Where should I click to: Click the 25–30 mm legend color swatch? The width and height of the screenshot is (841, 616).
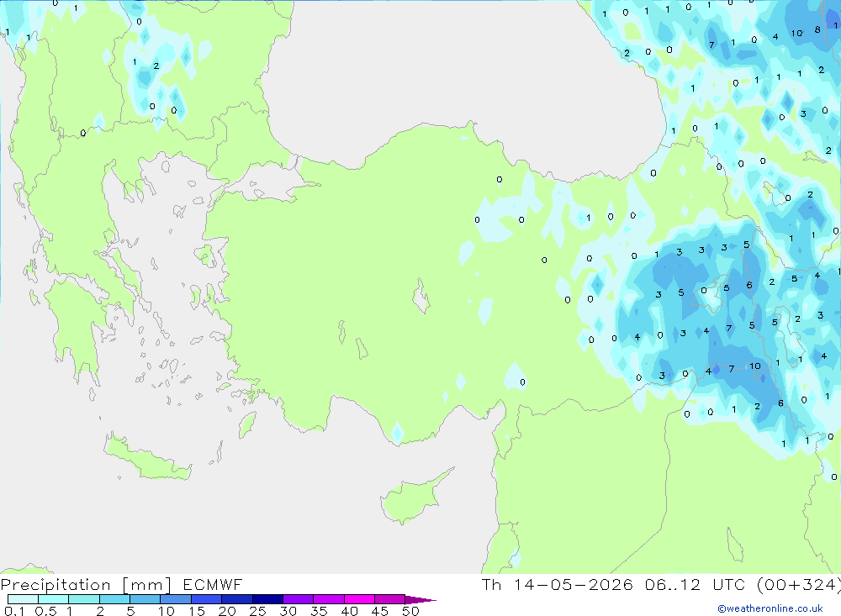click(267, 599)
